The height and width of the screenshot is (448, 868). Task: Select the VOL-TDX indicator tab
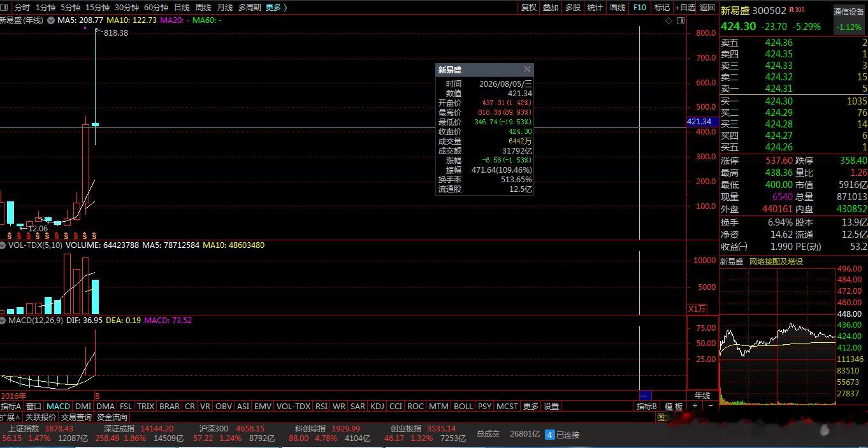coord(293,406)
